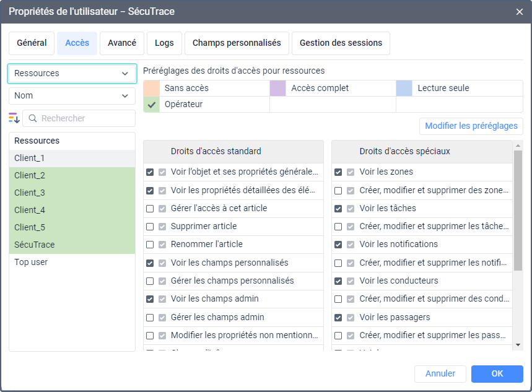Image resolution: width=532 pixels, height=392 pixels.
Task: Pick the orange Sans accès preset swatch
Action: 152,89
